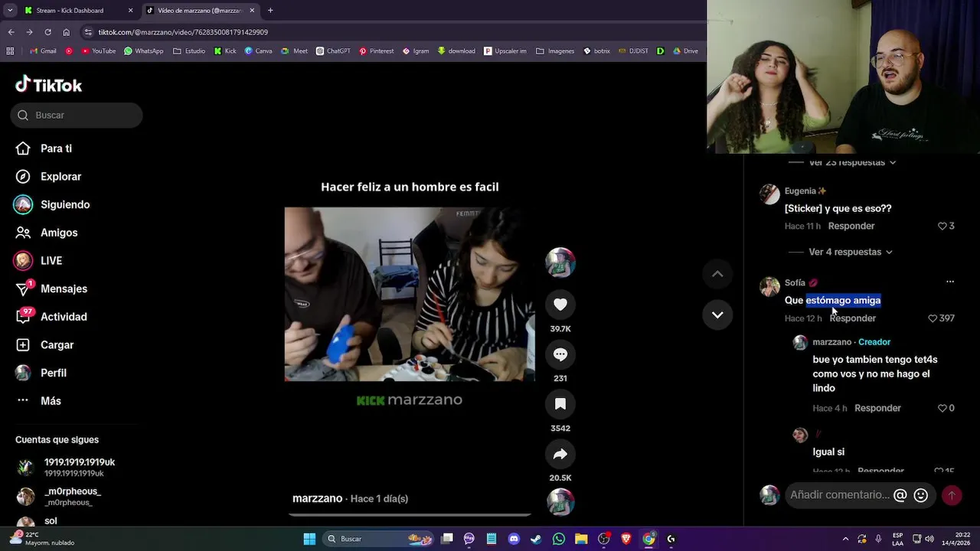Open File Explorer from the taskbar
Viewport: 980px width, 551px height.
pyautogui.click(x=581, y=539)
